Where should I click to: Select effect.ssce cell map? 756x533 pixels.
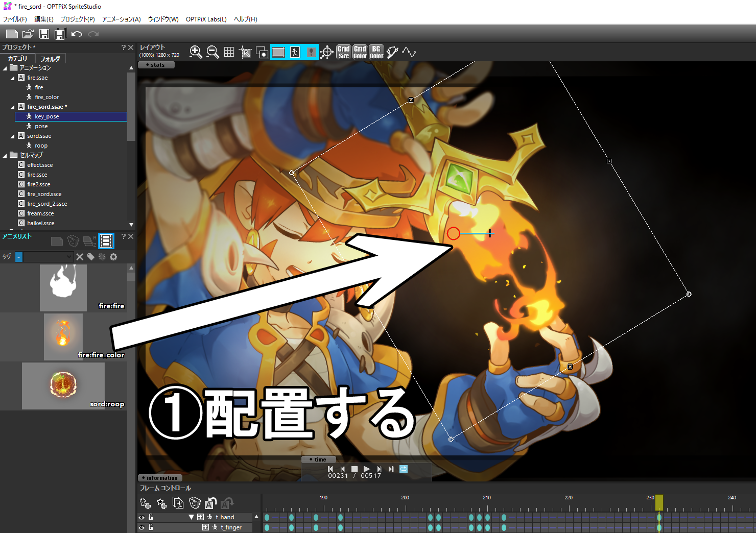40,165
